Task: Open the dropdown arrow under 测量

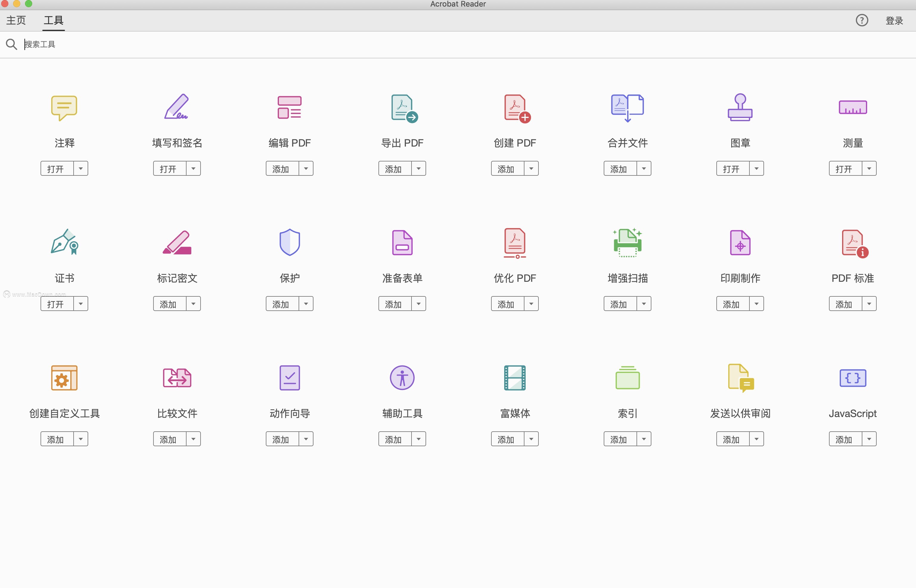Action: (x=869, y=168)
